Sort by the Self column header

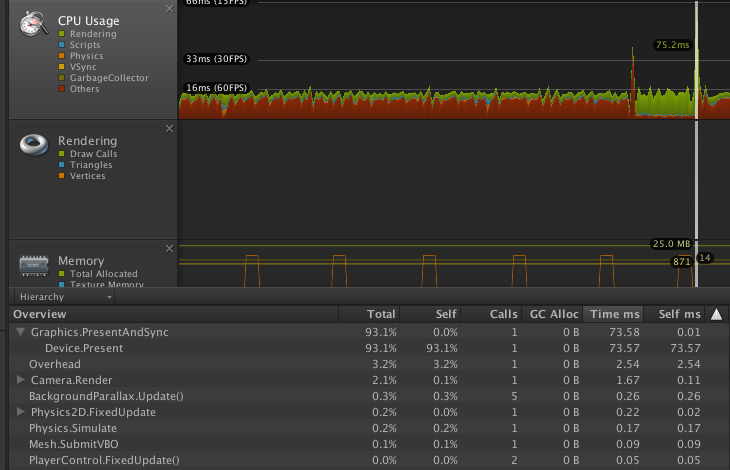(430, 314)
